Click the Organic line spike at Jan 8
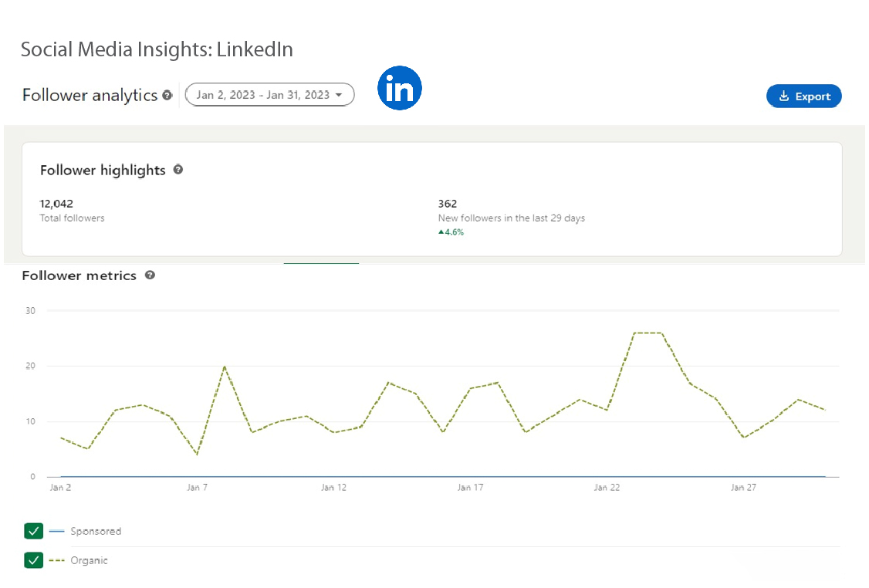Image resolution: width=869 pixels, height=588 pixels. 225,367
